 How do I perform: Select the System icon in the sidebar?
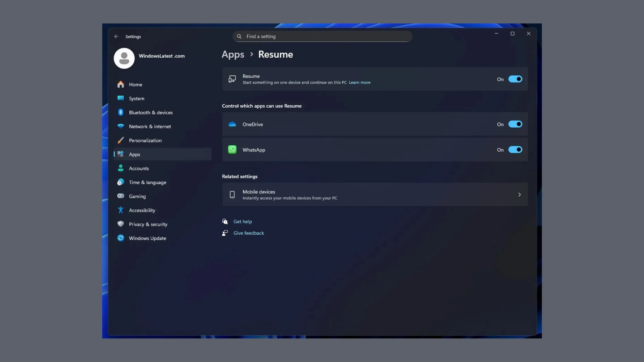[x=121, y=98]
